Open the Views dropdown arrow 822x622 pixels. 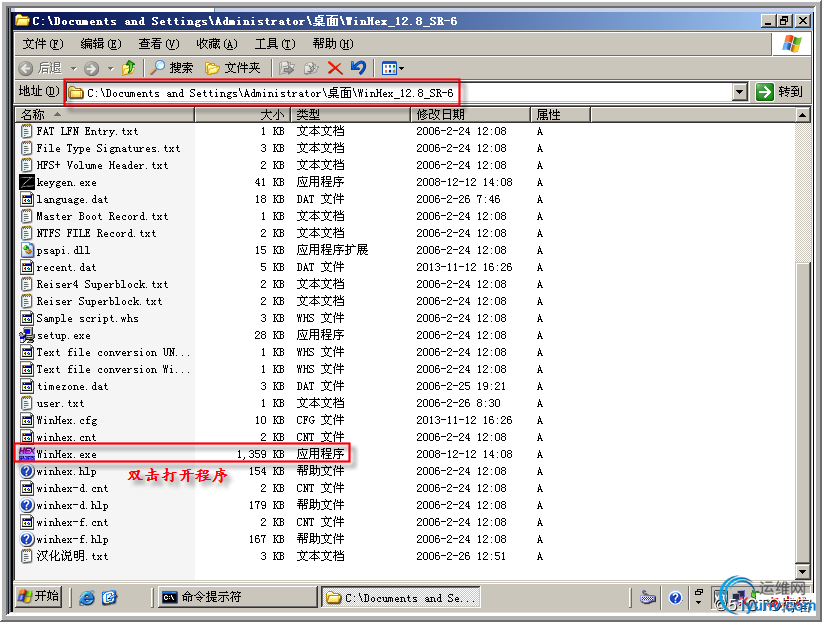402,68
